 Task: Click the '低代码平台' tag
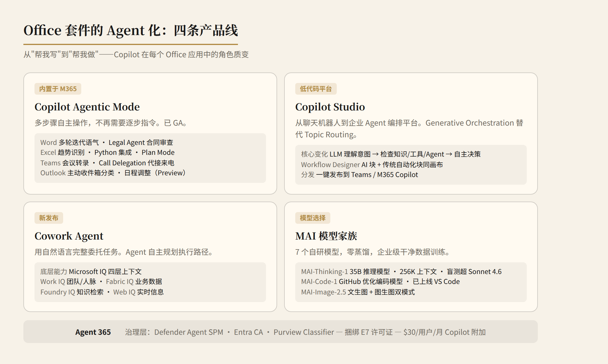(316, 89)
